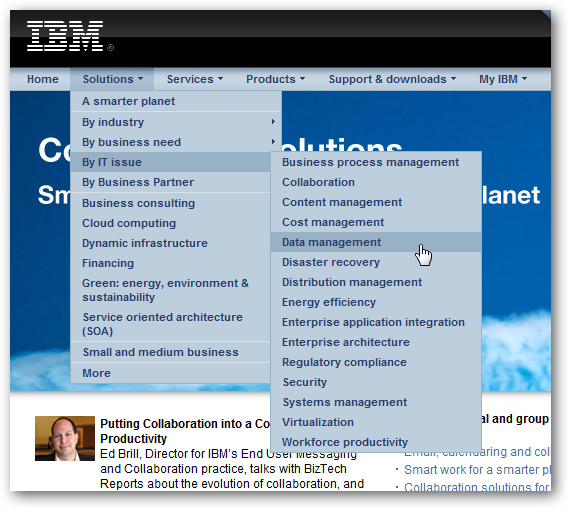569x509 pixels.
Task: Follow the Smart work for a smarter link
Action: 477,470
